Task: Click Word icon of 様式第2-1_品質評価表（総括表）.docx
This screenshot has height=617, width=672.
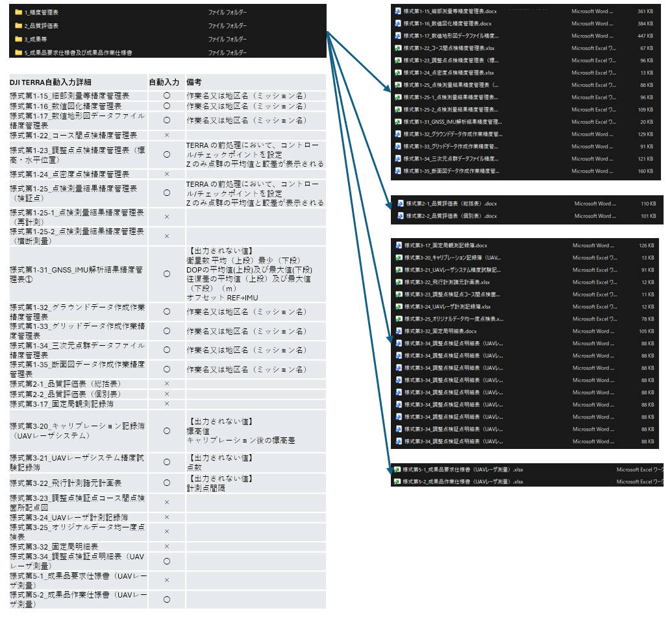Action: tap(401, 204)
